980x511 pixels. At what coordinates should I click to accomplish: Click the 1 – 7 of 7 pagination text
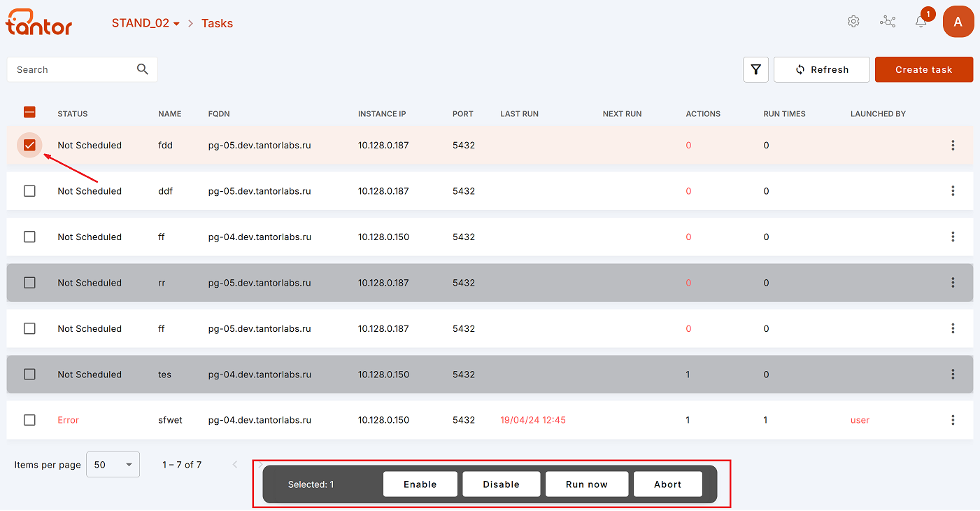point(182,465)
